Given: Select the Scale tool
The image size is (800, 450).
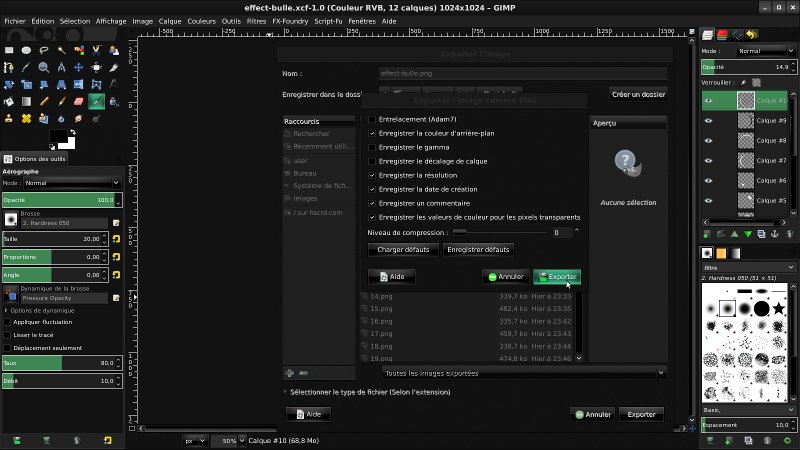Looking at the screenshot, I should [27, 85].
